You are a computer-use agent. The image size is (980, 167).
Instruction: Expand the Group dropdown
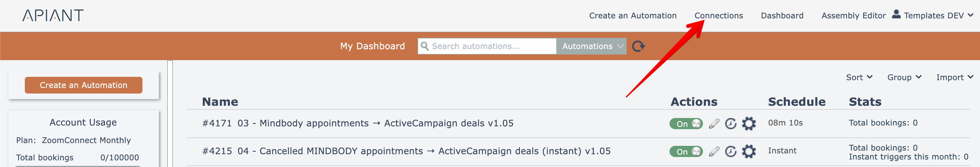pos(904,77)
